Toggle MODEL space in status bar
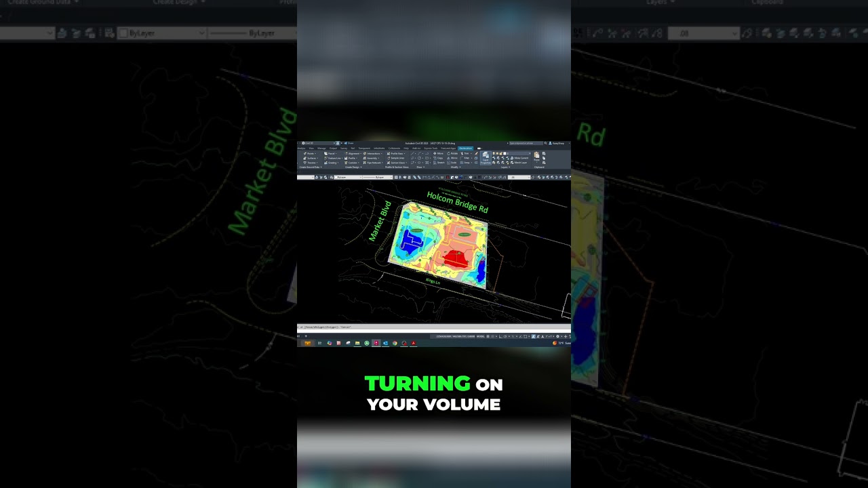The image size is (868, 488). click(480, 336)
